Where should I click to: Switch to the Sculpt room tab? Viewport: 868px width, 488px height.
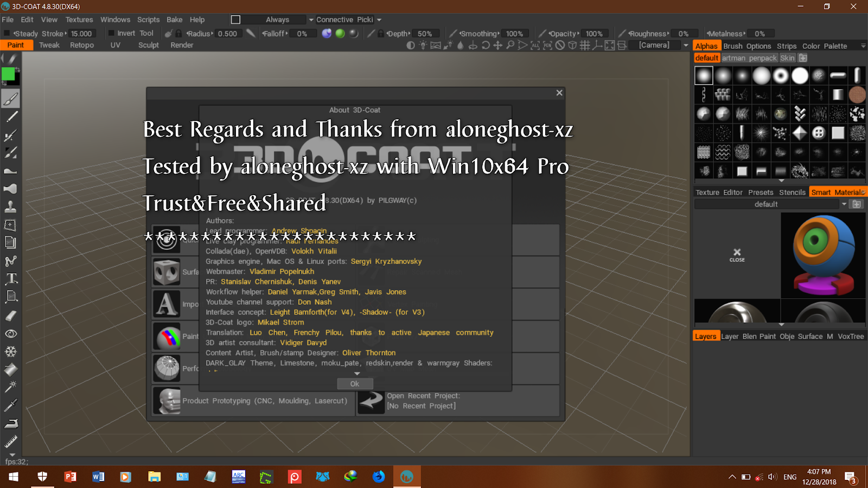tap(148, 46)
